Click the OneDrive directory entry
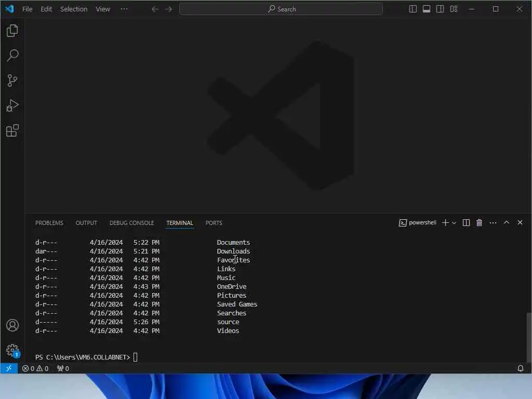 point(232,286)
